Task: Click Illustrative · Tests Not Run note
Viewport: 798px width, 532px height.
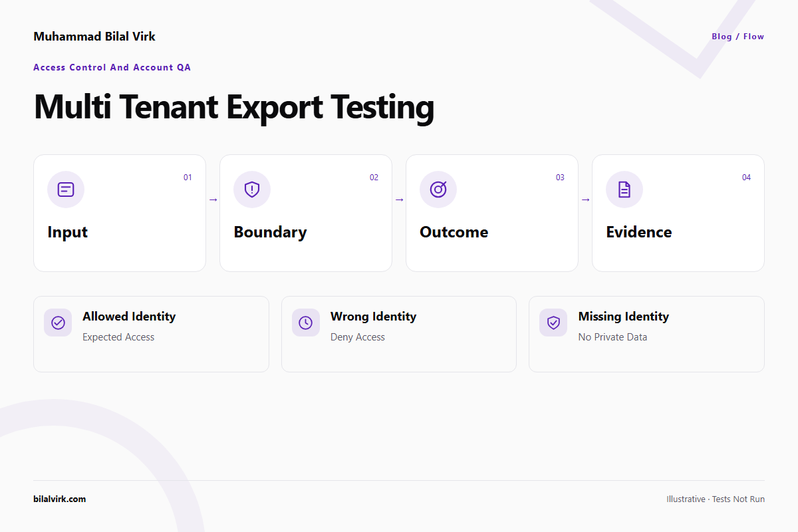Action: click(716, 499)
